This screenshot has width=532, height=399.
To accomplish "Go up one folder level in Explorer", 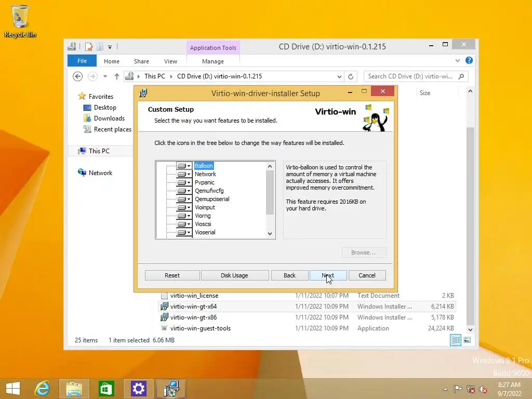I will click(x=117, y=76).
